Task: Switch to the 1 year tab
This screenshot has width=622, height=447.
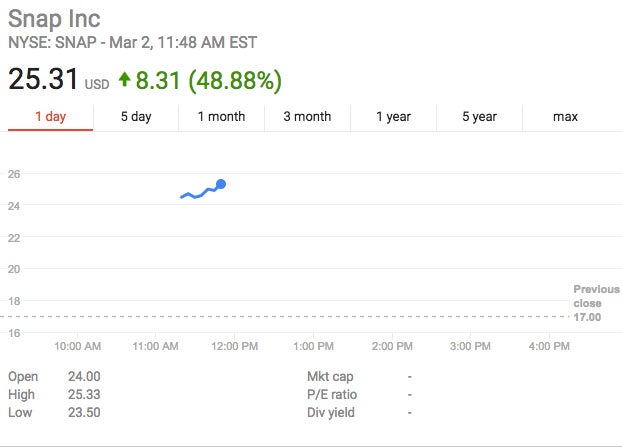Action: click(x=393, y=117)
